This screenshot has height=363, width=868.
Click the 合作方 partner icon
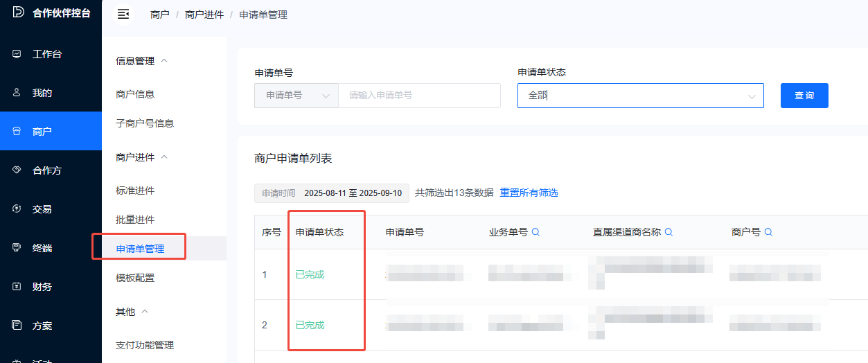(17, 170)
